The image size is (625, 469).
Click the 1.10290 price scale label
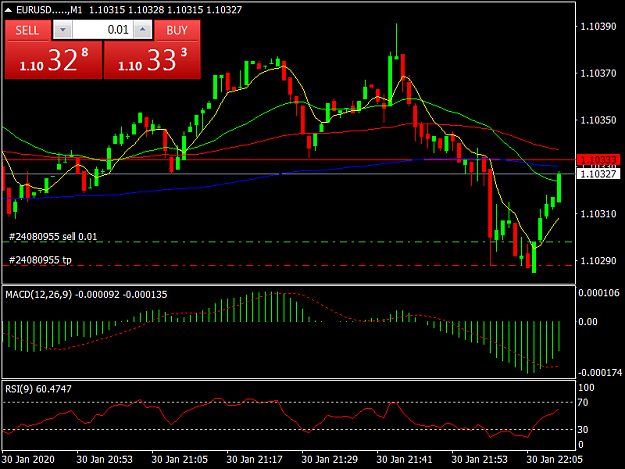(598, 261)
